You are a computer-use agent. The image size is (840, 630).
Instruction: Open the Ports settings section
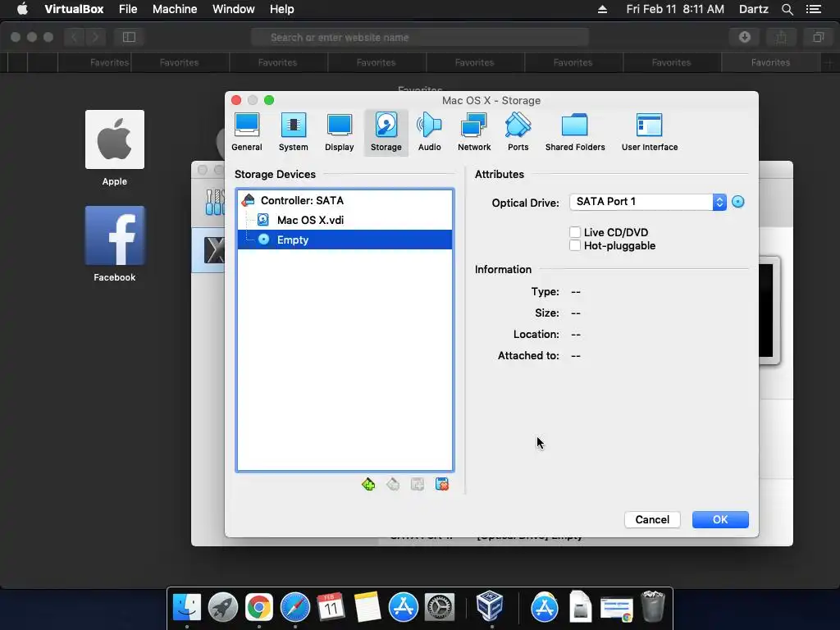tap(518, 132)
